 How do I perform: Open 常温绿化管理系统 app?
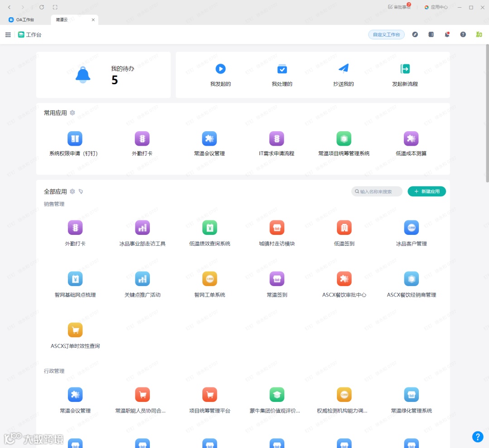(x=411, y=395)
